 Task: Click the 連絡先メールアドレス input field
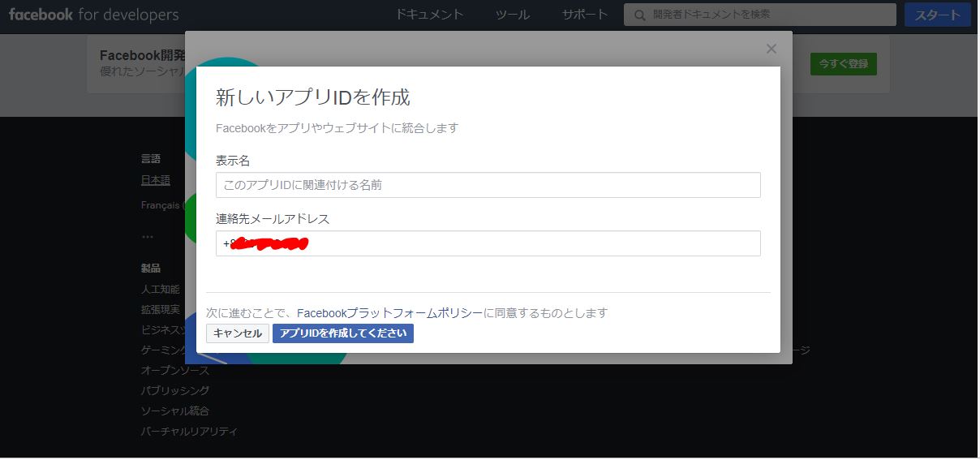[x=488, y=243]
